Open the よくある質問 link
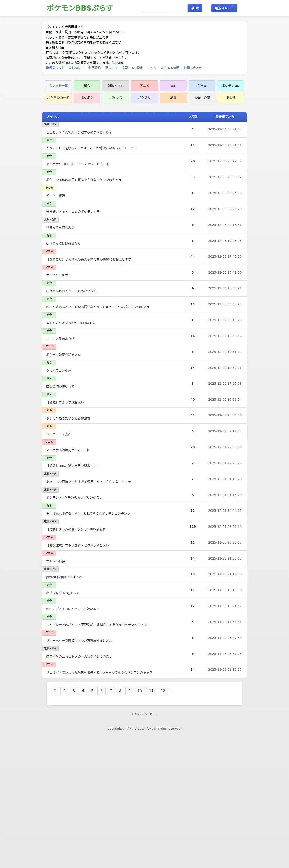289x868 pixels. pyautogui.click(x=170, y=68)
